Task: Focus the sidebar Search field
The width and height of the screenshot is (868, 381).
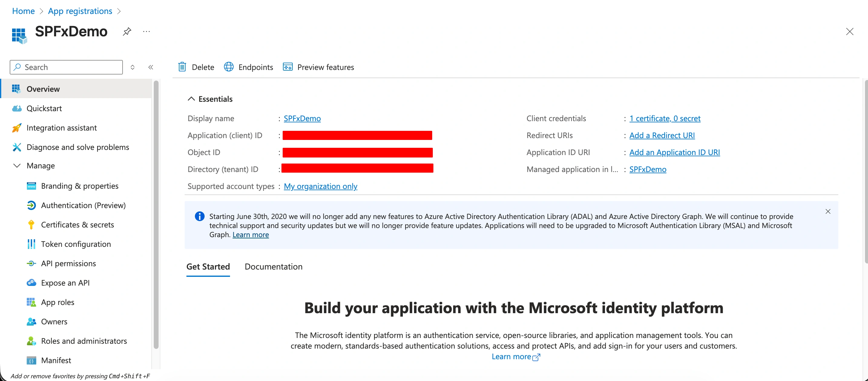Action: click(66, 67)
